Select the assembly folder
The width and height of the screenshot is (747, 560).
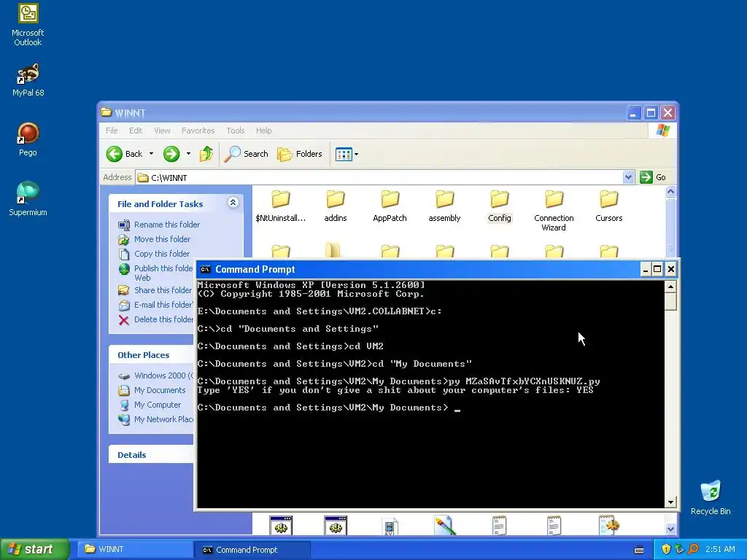coord(444,206)
